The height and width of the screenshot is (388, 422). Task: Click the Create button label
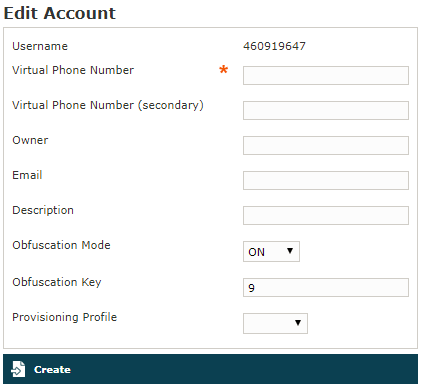pos(52,370)
